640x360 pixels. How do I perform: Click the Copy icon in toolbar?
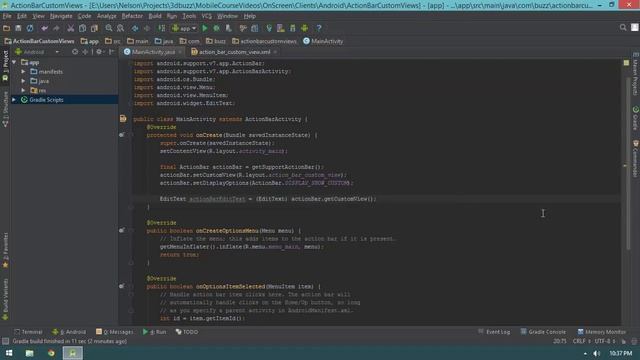click(82, 28)
